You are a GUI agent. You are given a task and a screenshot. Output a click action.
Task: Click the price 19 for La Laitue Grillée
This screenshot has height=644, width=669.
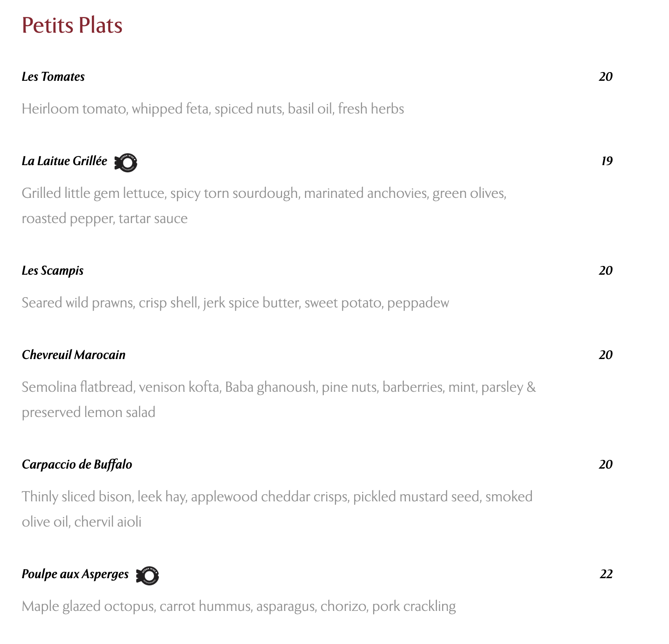tap(607, 161)
